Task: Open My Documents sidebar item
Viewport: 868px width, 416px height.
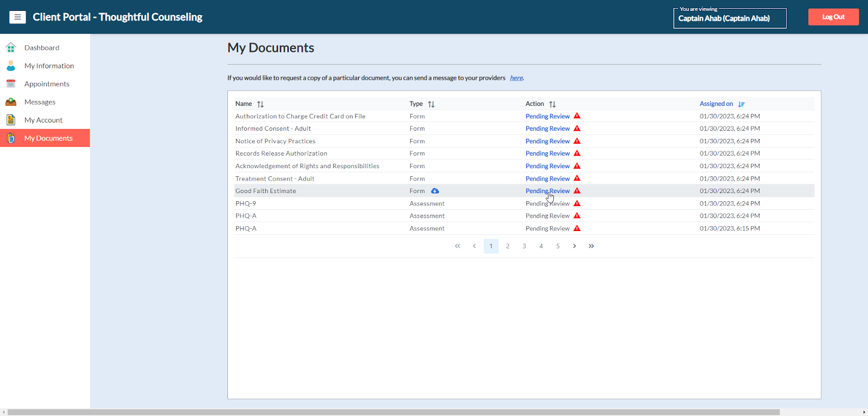Action: [48, 138]
